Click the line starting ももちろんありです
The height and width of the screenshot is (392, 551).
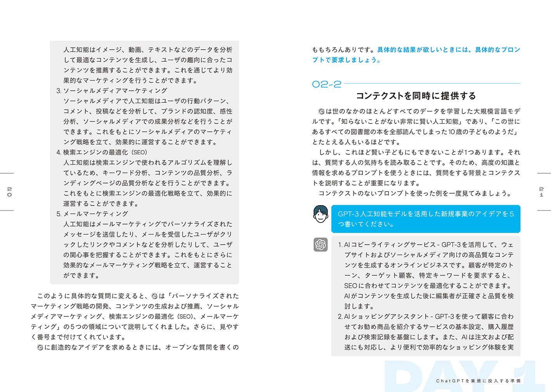pyautogui.click(x=416, y=50)
